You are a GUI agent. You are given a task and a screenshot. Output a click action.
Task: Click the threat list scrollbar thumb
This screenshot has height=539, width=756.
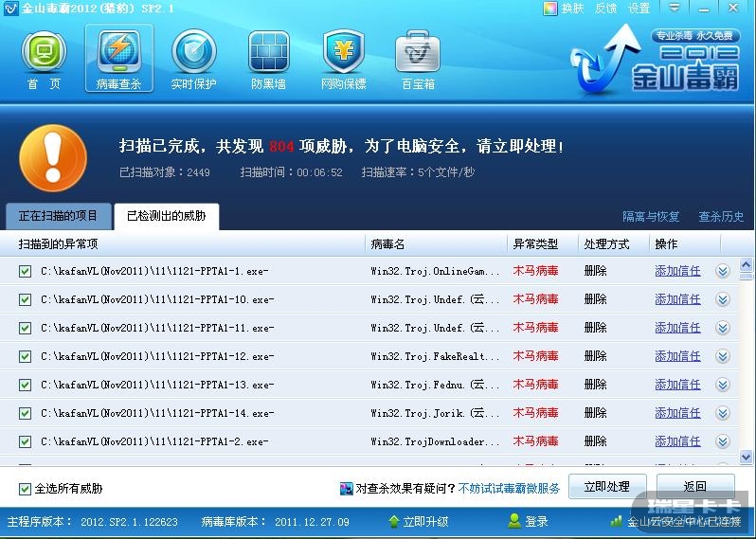click(746, 277)
